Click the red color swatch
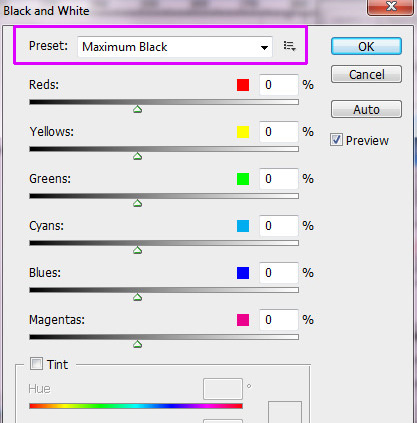Screen dimensions: 417x423 243,85
